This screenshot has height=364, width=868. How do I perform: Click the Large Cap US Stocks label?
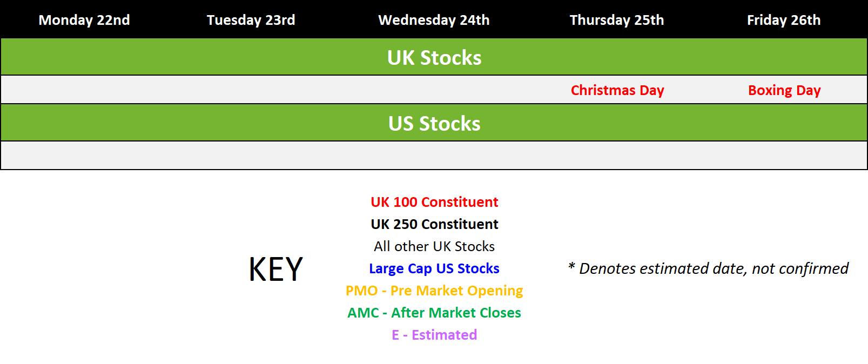434,268
